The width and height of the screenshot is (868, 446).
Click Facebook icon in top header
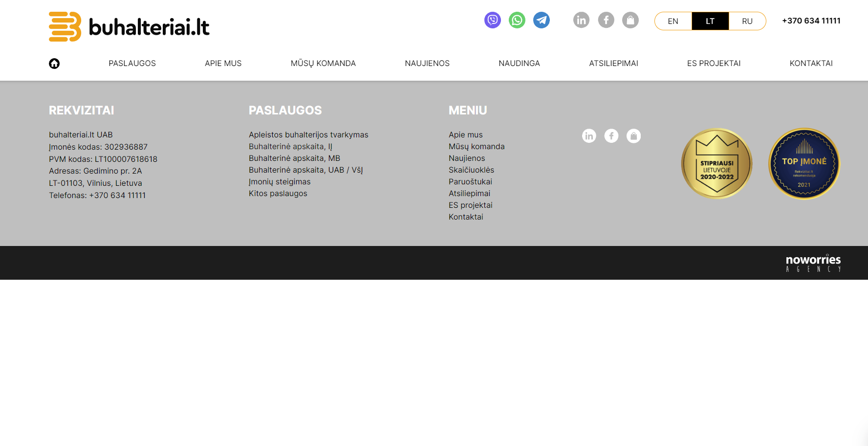(606, 20)
